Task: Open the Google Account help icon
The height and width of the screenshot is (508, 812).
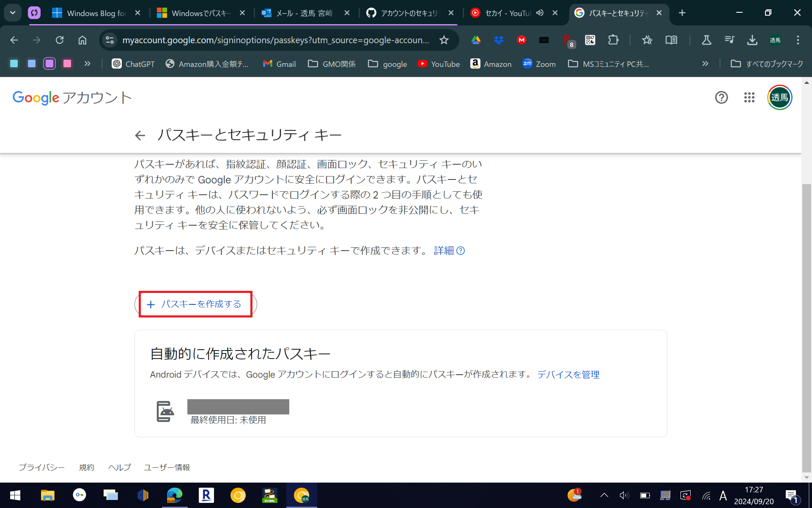Action: pos(721,98)
